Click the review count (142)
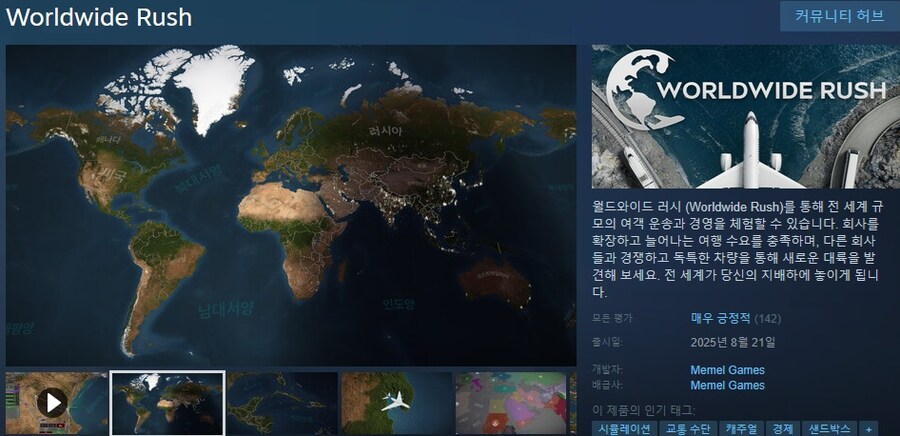The image size is (900, 436). (x=767, y=318)
